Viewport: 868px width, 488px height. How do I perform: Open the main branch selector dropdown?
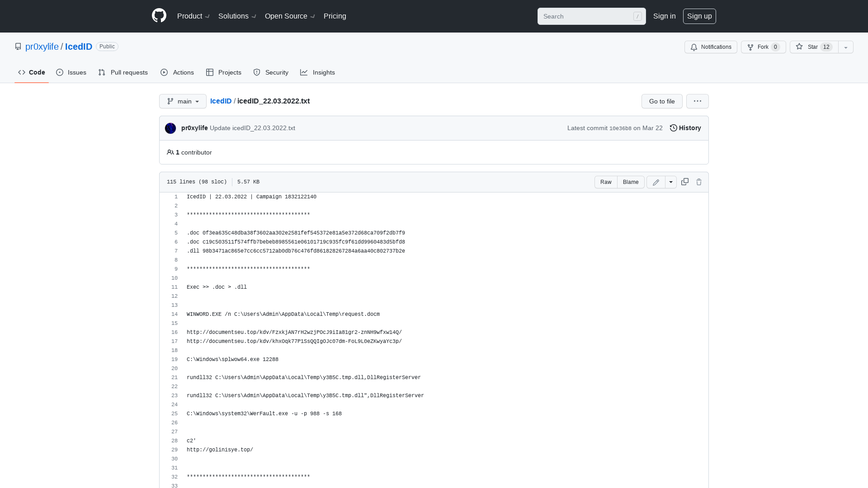[x=183, y=101]
